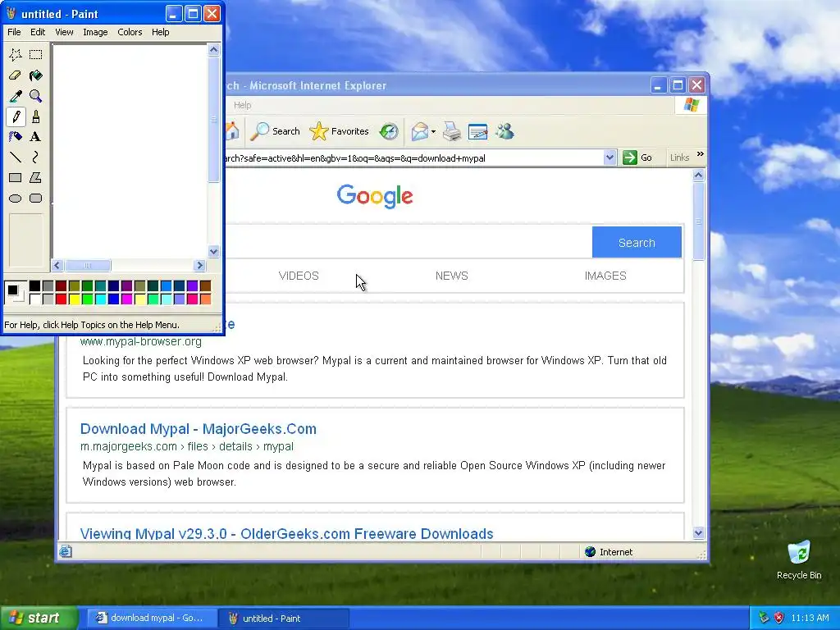Click the Home icon in Internet Explorer
This screenshot has width=840, height=630.
coord(232,131)
